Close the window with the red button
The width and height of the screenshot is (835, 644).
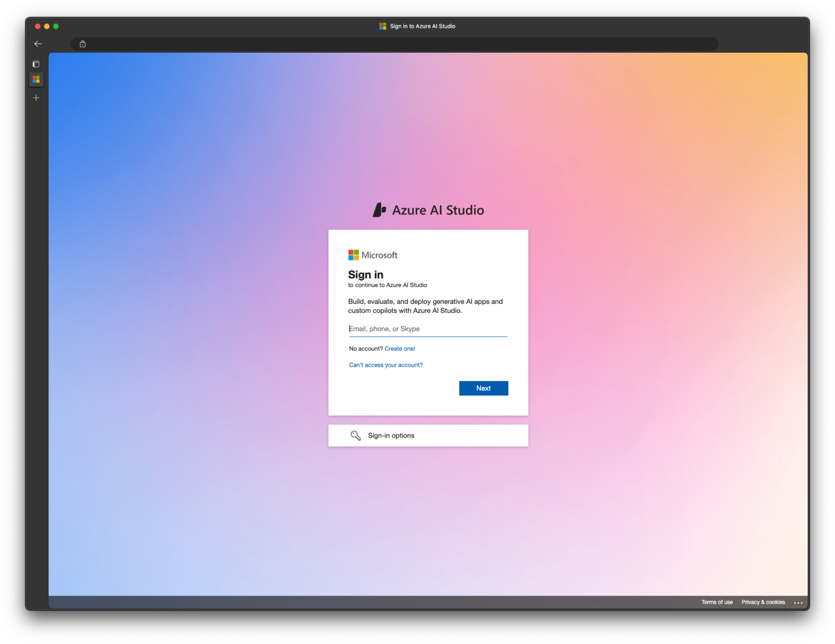pyautogui.click(x=38, y=26)
